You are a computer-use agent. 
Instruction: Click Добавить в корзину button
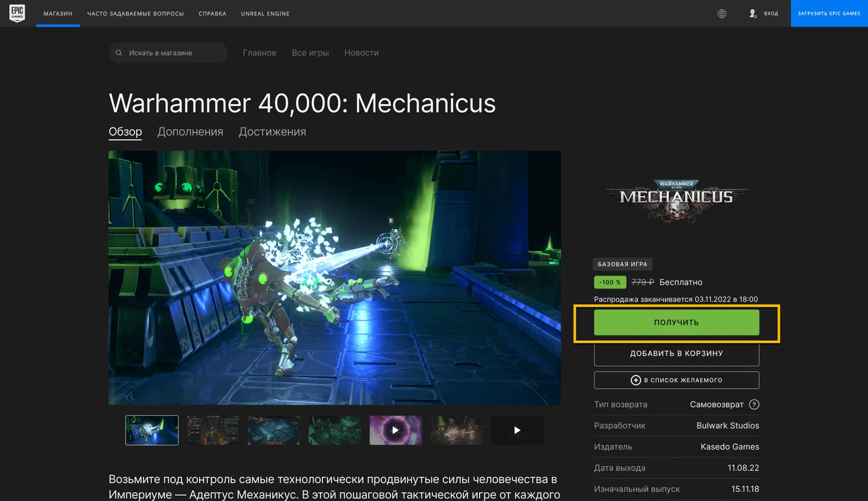[x=676, y=353]
